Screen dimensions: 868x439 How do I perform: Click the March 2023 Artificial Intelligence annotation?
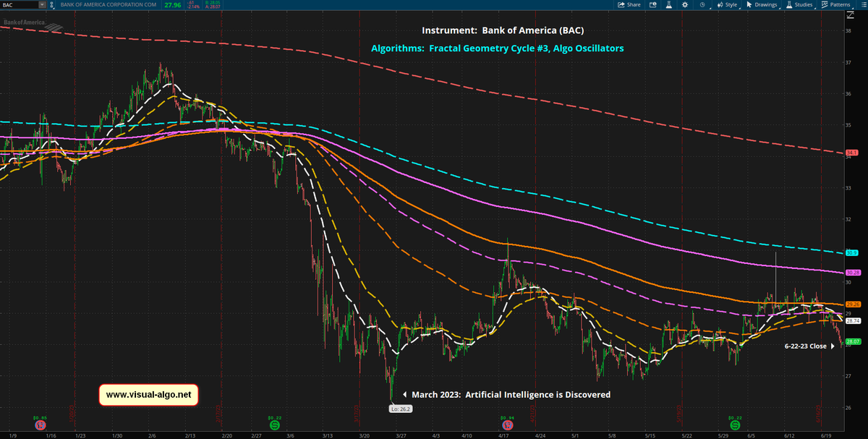511,395
